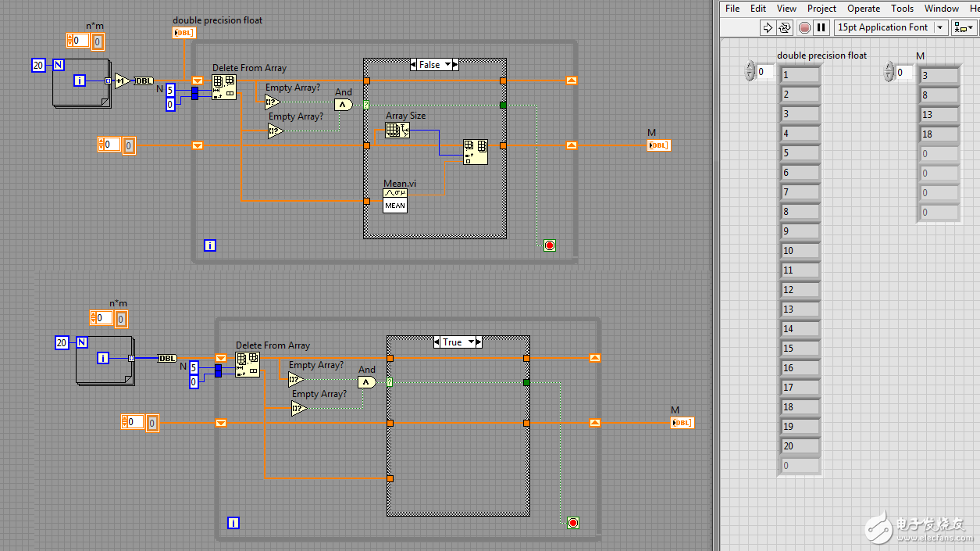Open the Tools menu
The height and width of the screenshot is (551, 980).
[902, 9]
